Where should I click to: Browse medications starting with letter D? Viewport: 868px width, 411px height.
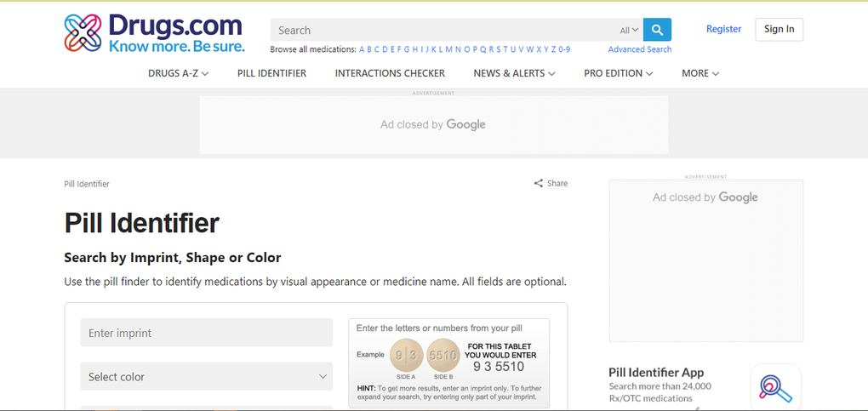point(385,49)
